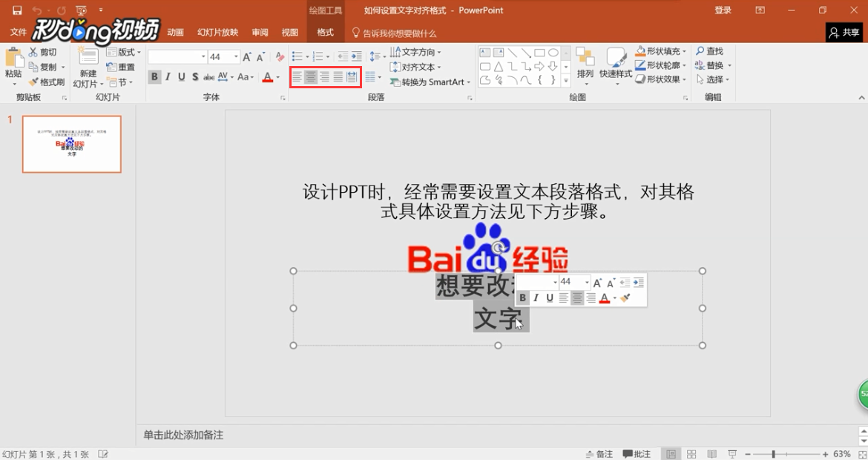Toggle strikethrough (abc) in ribbon

click(209, 77)
